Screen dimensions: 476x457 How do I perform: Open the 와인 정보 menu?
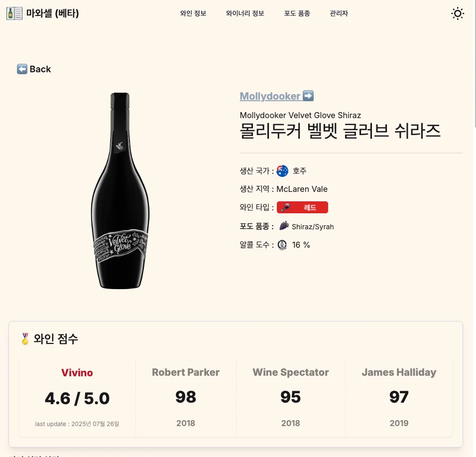click(193, 13)
